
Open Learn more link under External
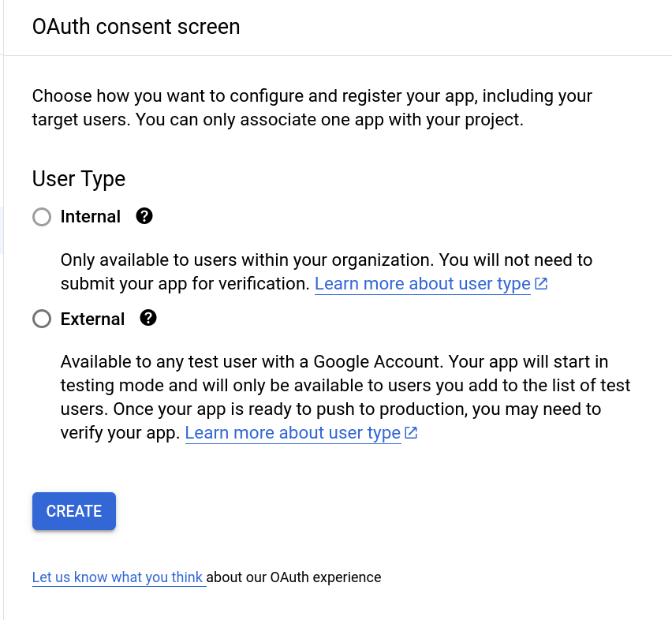[x=293, y=433]
